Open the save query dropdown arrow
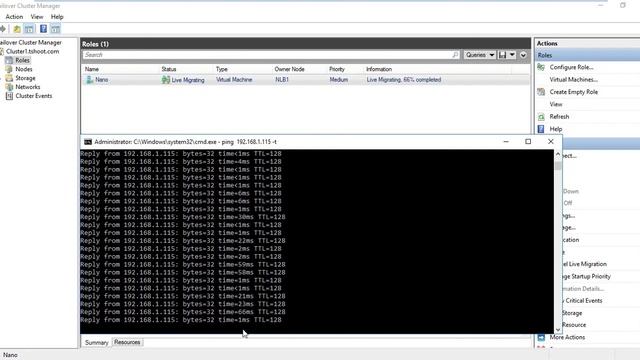Screen dimensions: 640x360 coord(512,55)
